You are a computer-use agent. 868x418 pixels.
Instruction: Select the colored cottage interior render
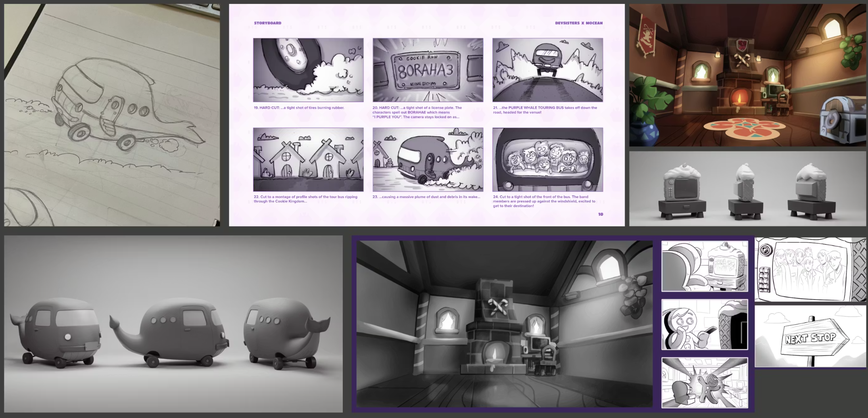(747, 75)
